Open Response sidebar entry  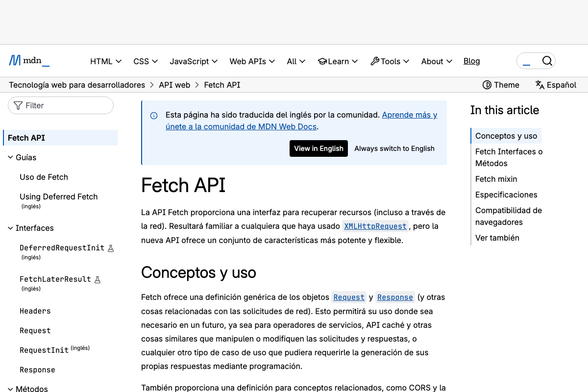point(37,370)
